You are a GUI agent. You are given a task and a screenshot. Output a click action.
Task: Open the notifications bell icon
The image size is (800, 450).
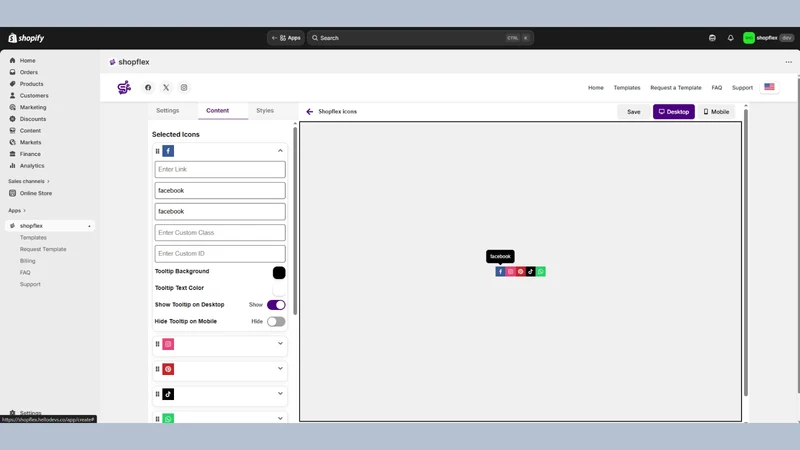731,38
